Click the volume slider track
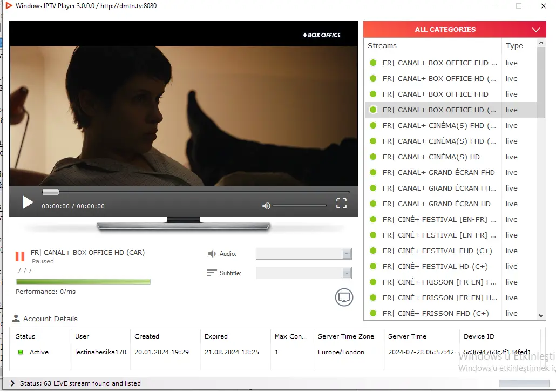The height and width of the screenshot is (392, 556). point(300,206)
